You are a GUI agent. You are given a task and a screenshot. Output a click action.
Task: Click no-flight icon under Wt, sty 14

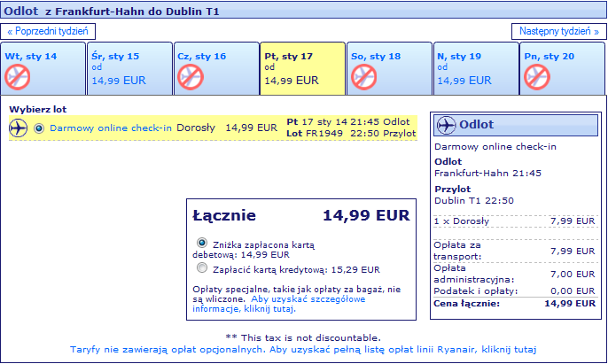coord(18,77)
